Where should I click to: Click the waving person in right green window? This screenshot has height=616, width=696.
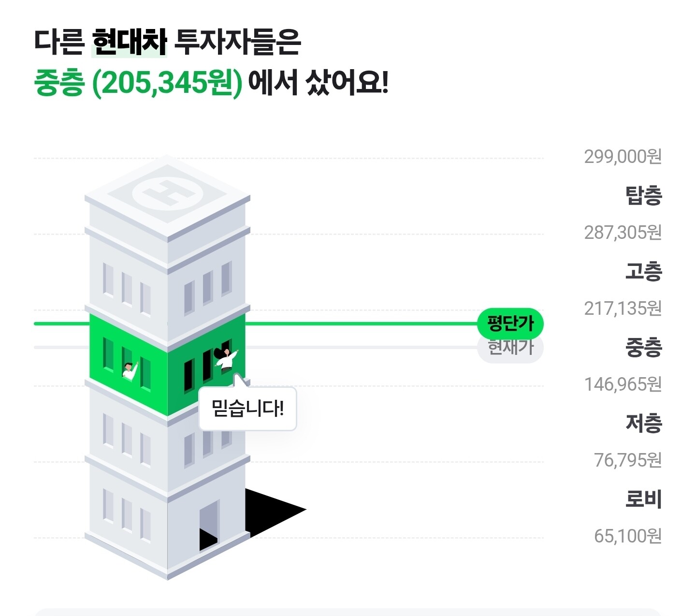225,360
